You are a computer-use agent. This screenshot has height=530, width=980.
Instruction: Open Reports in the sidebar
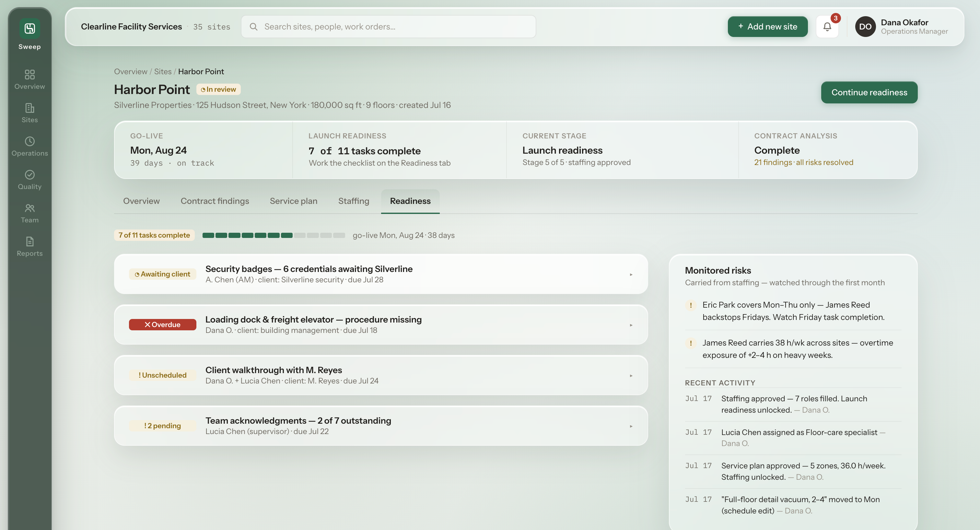point(30,247)
